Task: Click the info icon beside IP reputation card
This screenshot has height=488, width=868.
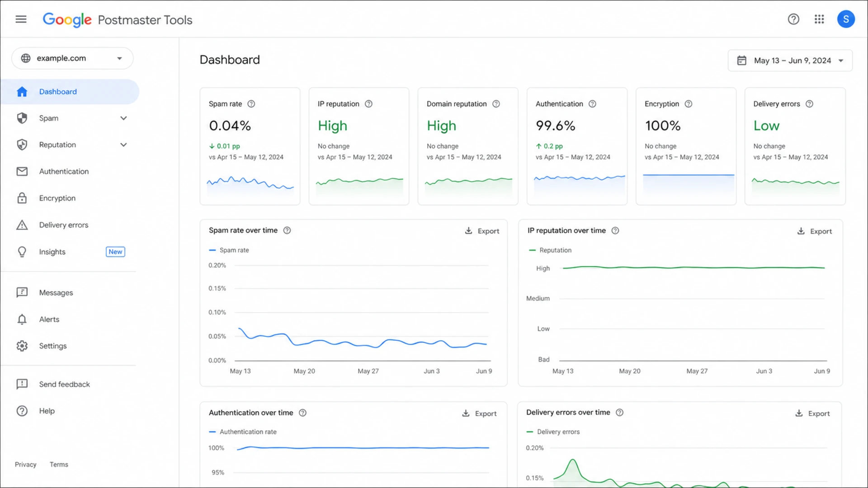Action: [x=368, y=104]
